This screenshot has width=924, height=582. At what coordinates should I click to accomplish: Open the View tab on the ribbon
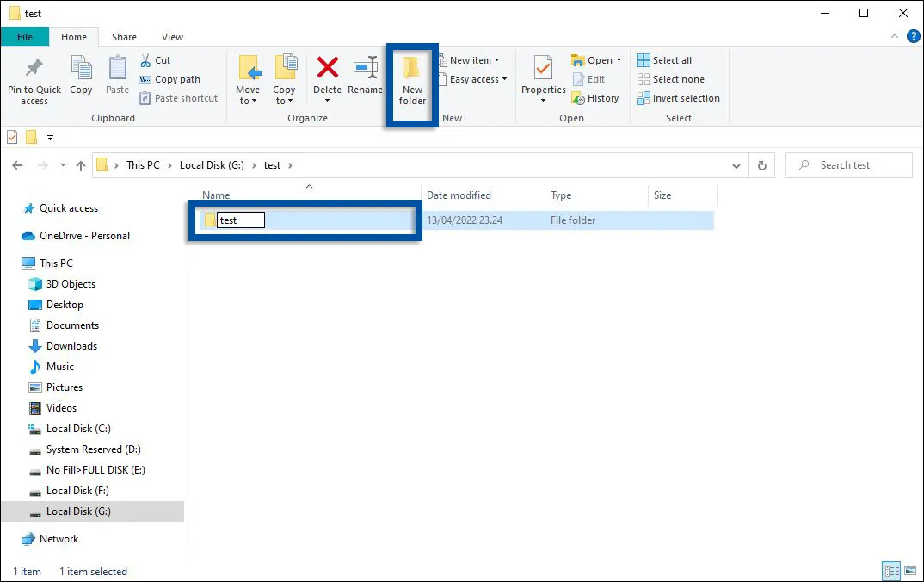[x=172, y=37]
